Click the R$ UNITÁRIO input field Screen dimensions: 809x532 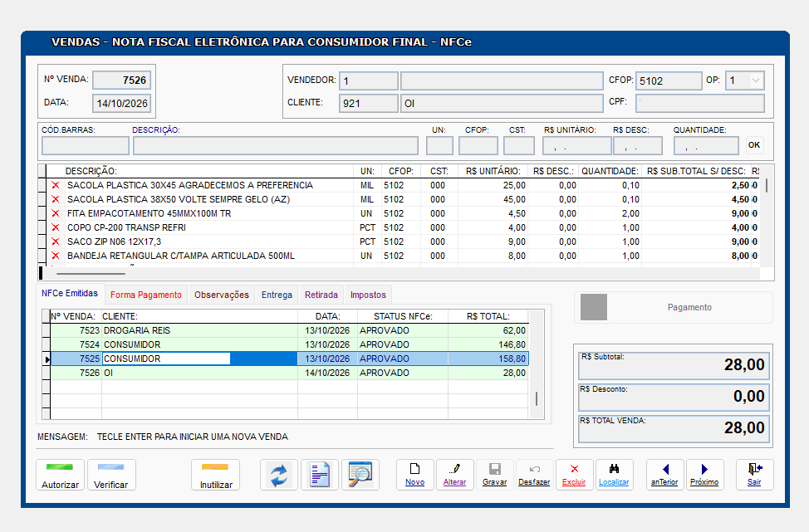tap(576, 146)
